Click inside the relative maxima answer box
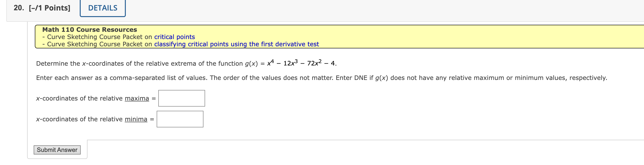 click(181, 98)
